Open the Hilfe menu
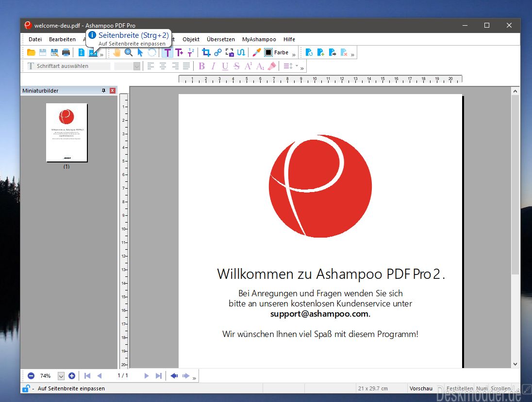This screenshot has width=532, height=402. pyautogui.click(x=289, y=39)
